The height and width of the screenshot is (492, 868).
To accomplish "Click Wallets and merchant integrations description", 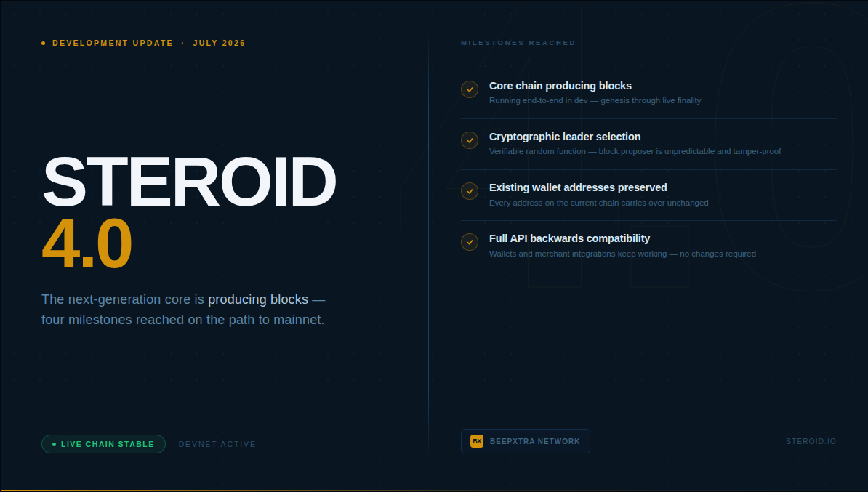I will 622,254.
